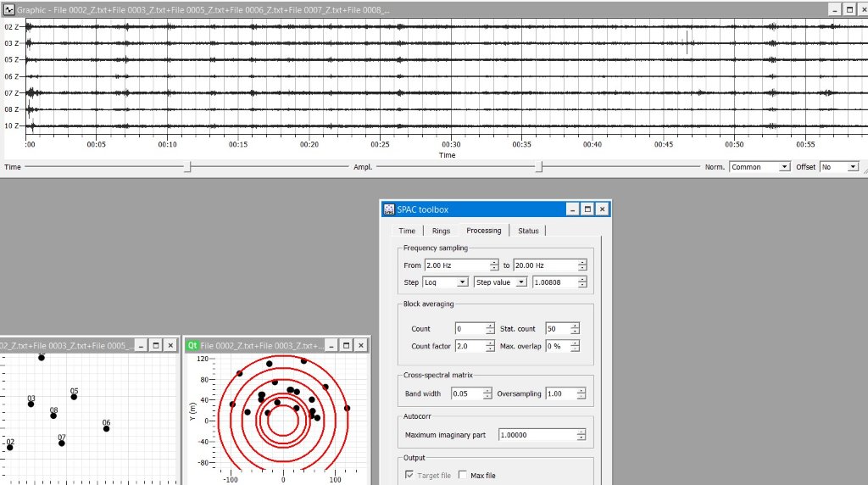
Task: Expand the Step value dropdown
Action: tap(501, 282)
